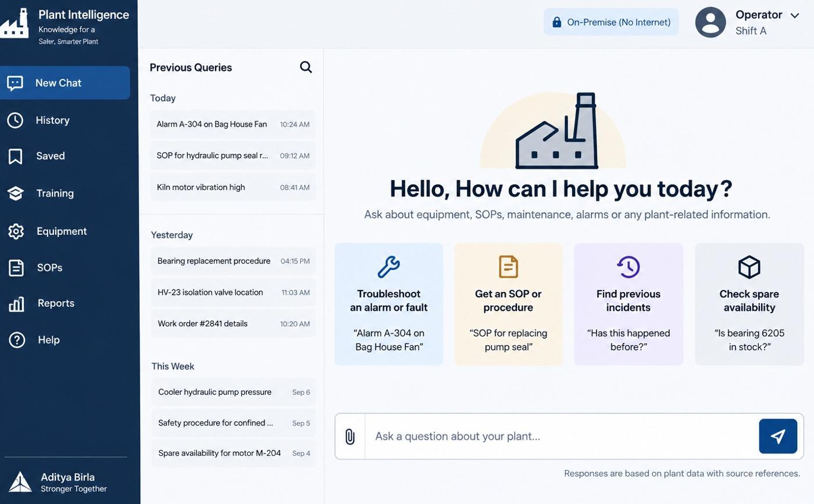Click the spare parts box icon
Image resolution: width=814 pixels, height=504 pixels.
pyautogui.click(x=749, y=267)
